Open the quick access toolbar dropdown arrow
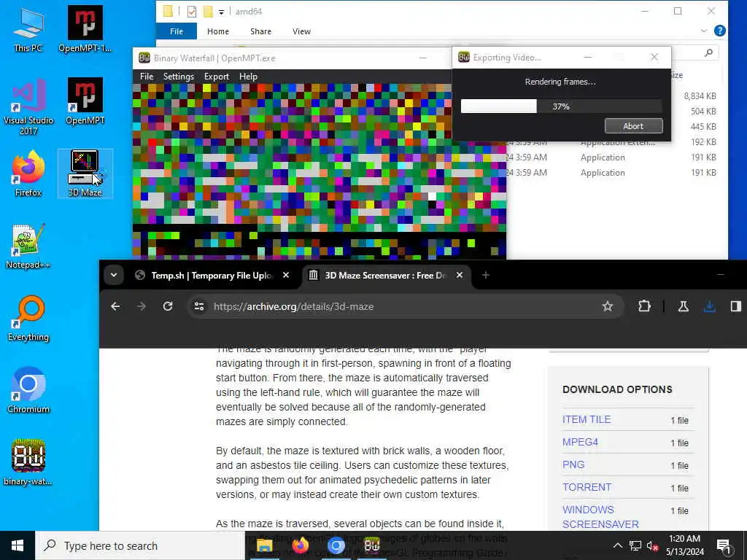 (222, 12)
